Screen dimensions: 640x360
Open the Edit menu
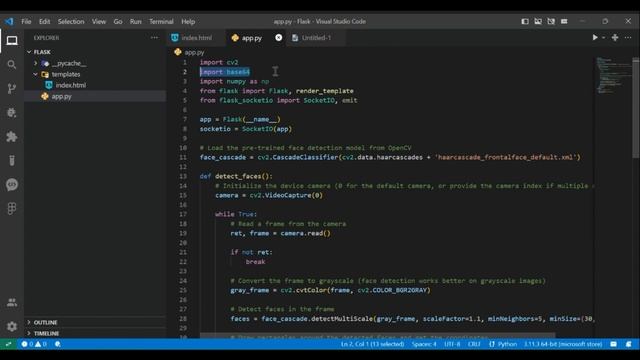point(44,21)
